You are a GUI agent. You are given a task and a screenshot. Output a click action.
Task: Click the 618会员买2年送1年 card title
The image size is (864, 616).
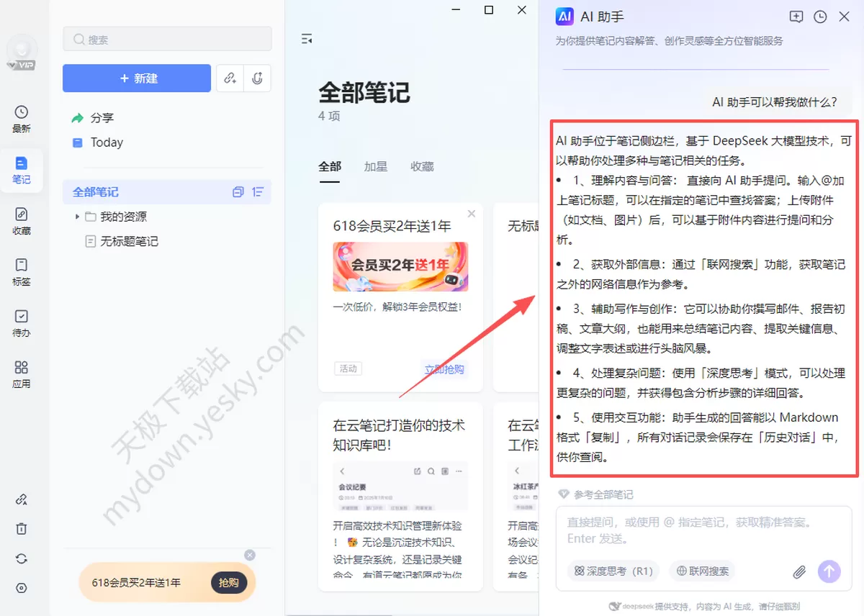pyautogui.click(x=392, y=226)
